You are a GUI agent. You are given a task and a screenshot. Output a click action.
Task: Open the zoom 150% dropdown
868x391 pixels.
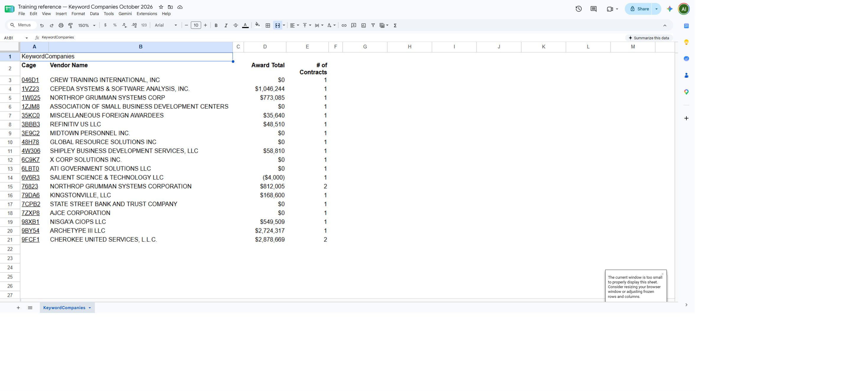click(87, 25)
